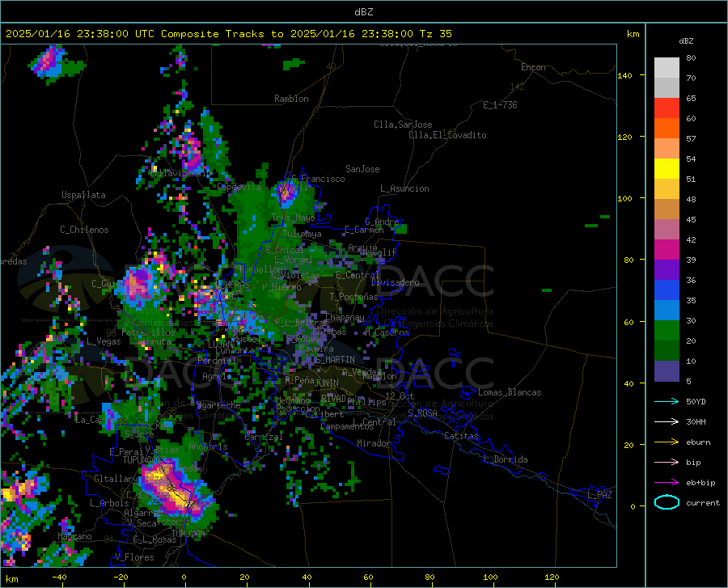Click the '-20' tick on bottom km axis

[x=121, y=577]
